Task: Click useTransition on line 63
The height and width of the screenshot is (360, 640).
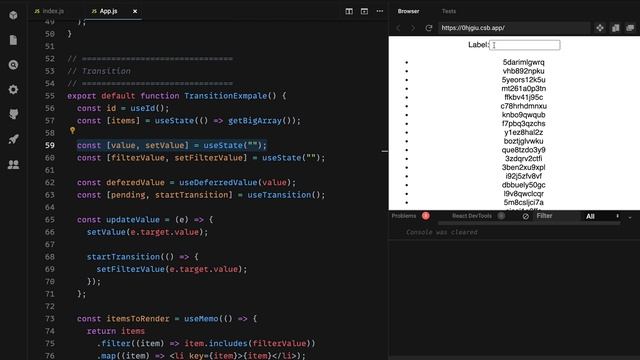Action: pyautogui.click(x=279, y=195)
